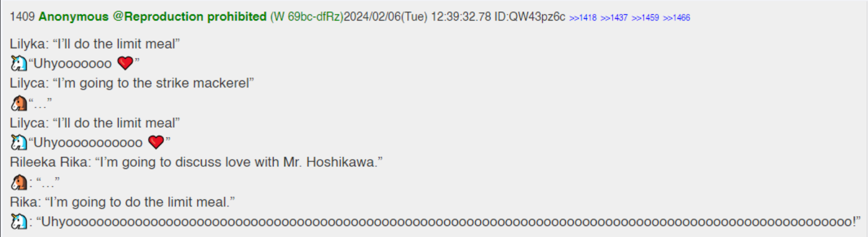Click the unicorn emoji below Lilyka's line
The width and height of the screenshot is (868, 237).
18,64
